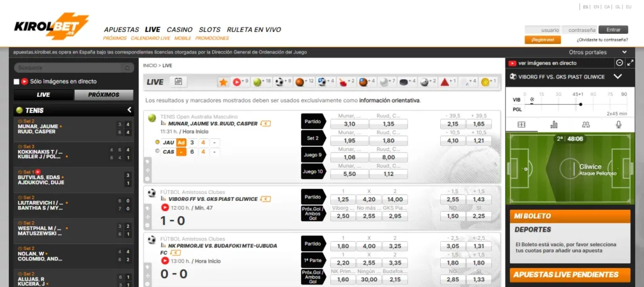Open SLOTS in main navigation
Image resolution: width=644 pixels, height=287 pixels.
(x=209, y=30)
